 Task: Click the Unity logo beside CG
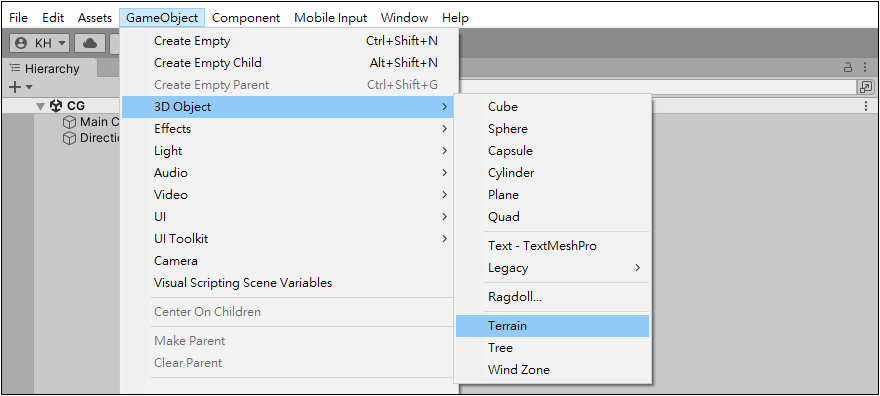[x=56, y=105]
